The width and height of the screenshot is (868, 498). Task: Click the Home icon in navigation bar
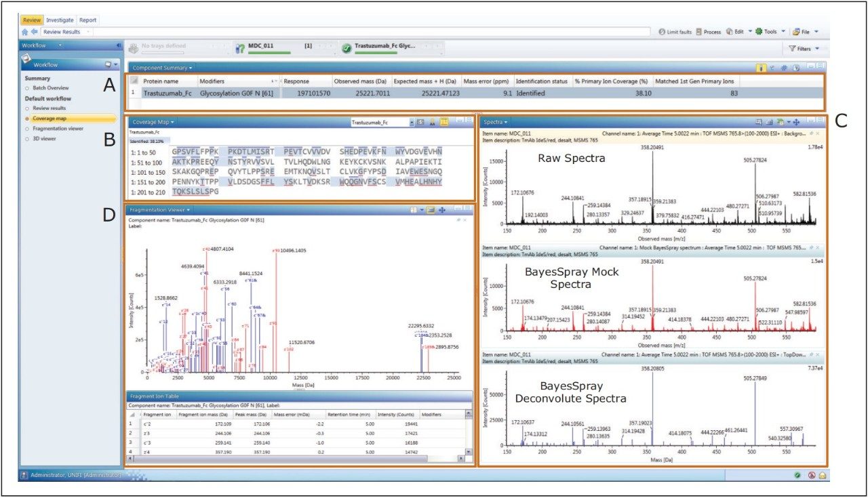pos(25,32)
